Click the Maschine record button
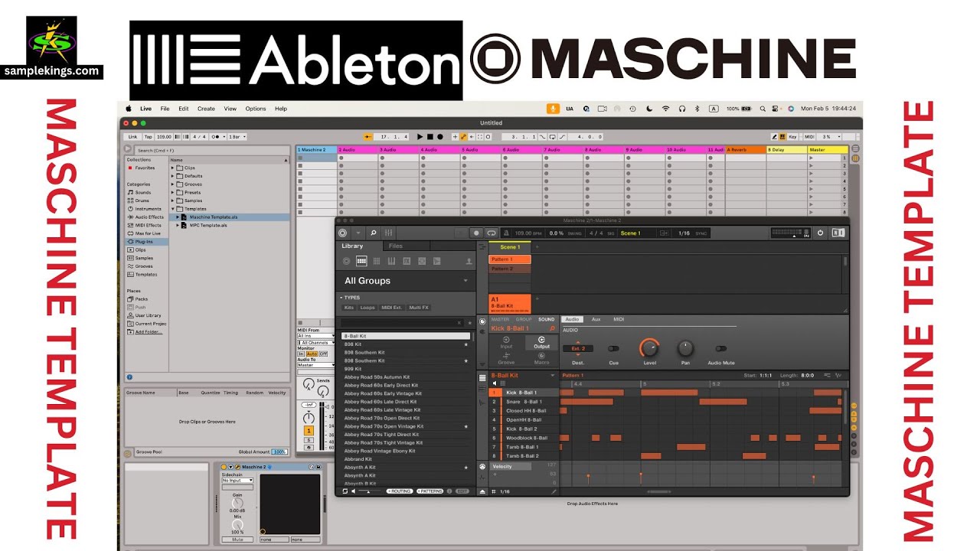The image size is (980, 551). click(476, 233)
